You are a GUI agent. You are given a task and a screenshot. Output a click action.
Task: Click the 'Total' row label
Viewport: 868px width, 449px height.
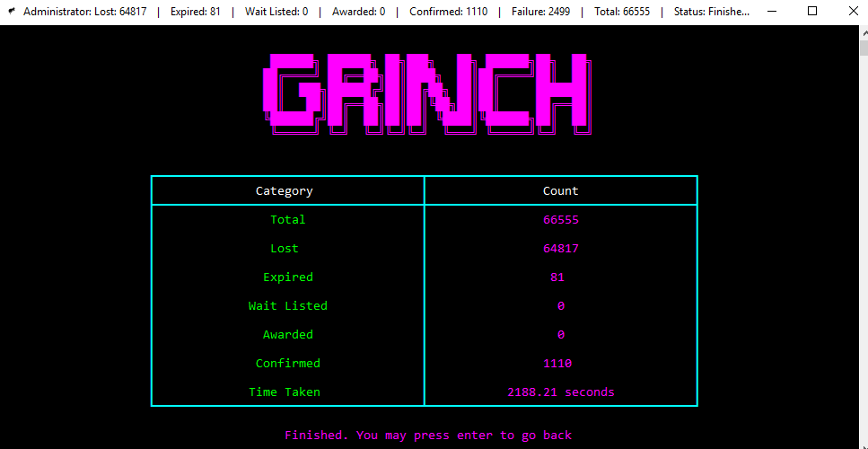pyautogui.click(x=288, y=220)
